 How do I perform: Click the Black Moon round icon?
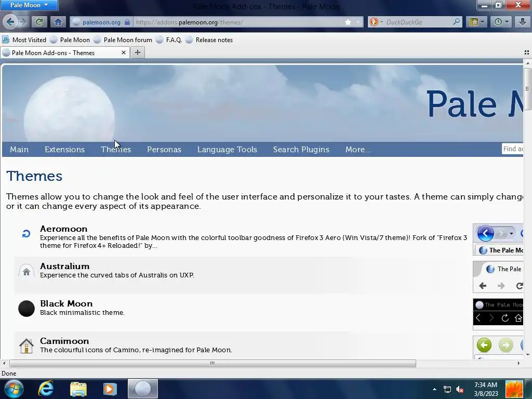pos(26,309)
